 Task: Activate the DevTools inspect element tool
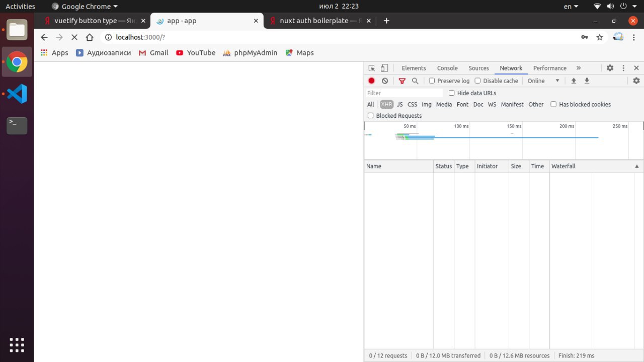click(x=372, y=68)
